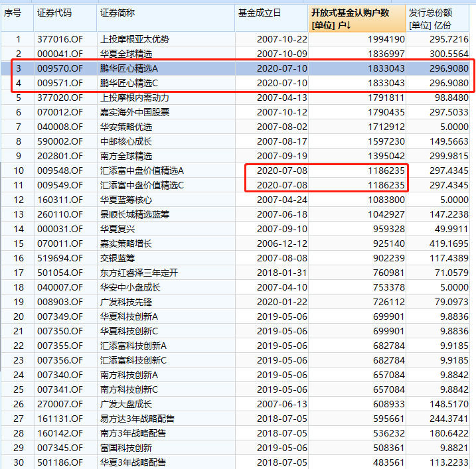Select fund name 汇添富科技创新C
476x469 pixels.
click(x=133, y=360)
